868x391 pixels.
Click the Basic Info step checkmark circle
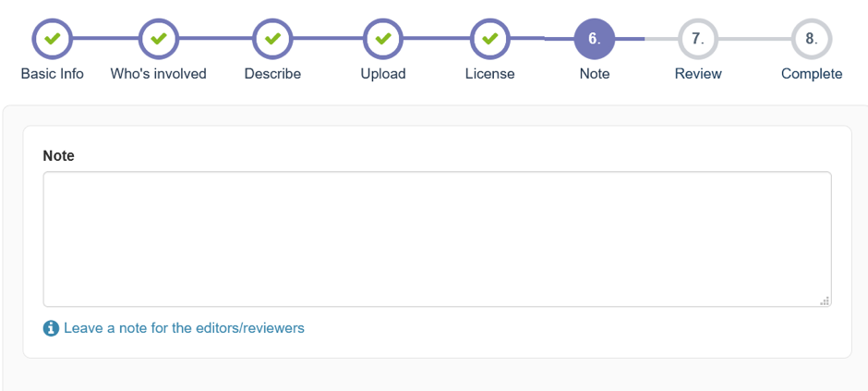click(53, 39)
